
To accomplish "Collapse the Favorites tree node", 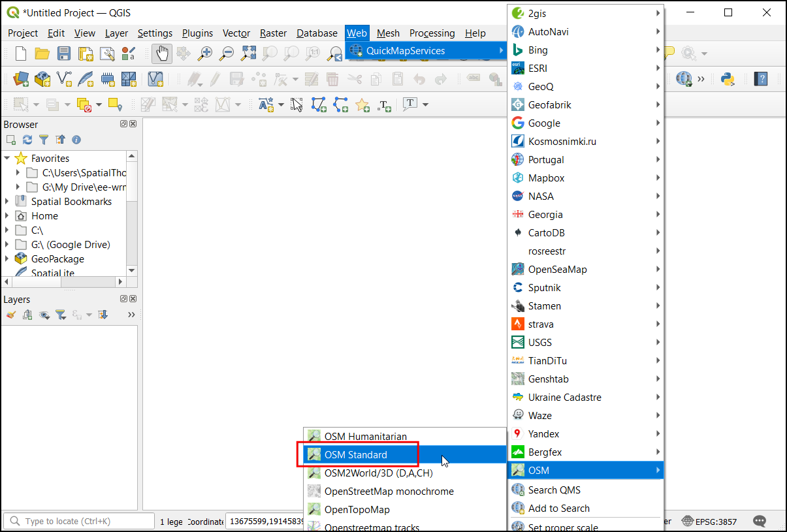I will 7,158.
